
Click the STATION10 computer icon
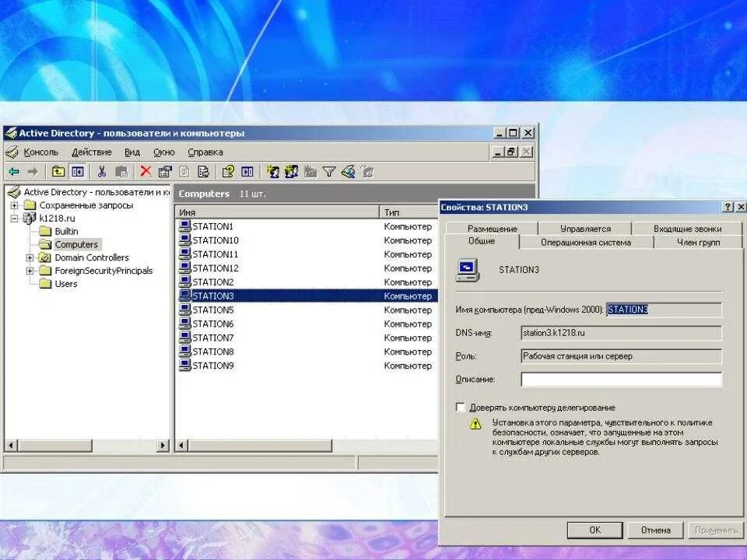pyautogui.click(x=185, y=240)
